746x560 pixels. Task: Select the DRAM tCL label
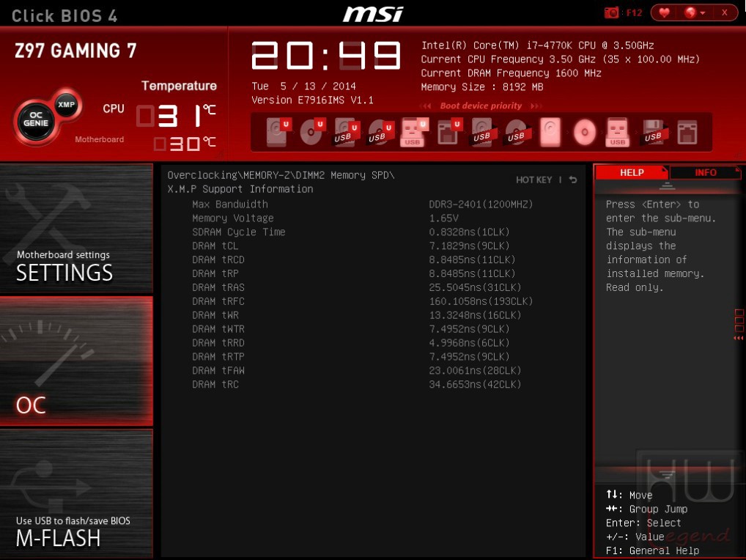tap(215, 246)
